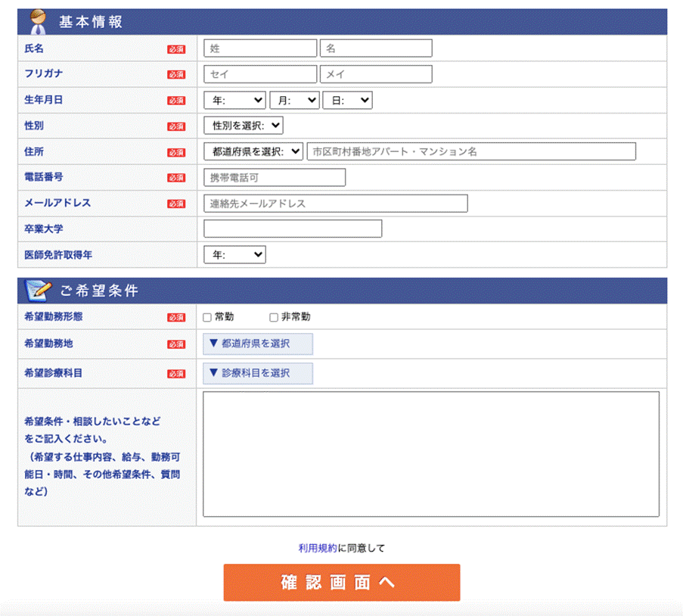
Task: Open the birth year 年 dropdown
Action: tap(234, 101)
